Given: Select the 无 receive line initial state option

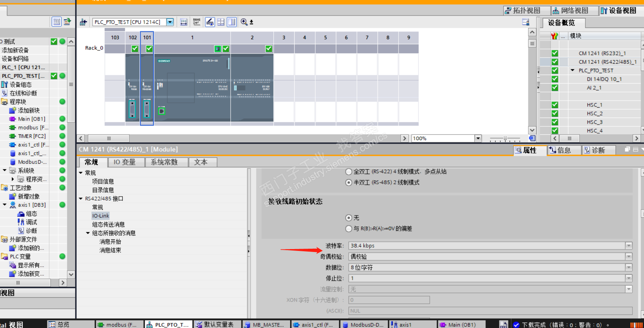Looking at the screenshot, I should click(x=349, y=218).
